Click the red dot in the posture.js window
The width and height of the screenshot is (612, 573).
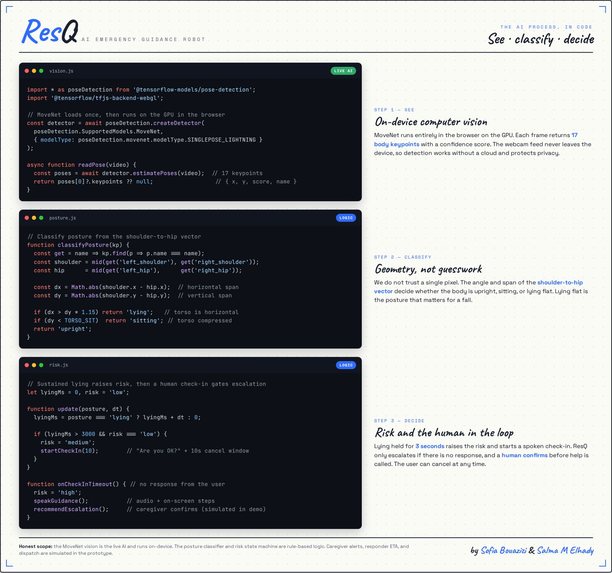tap(27, 218)
